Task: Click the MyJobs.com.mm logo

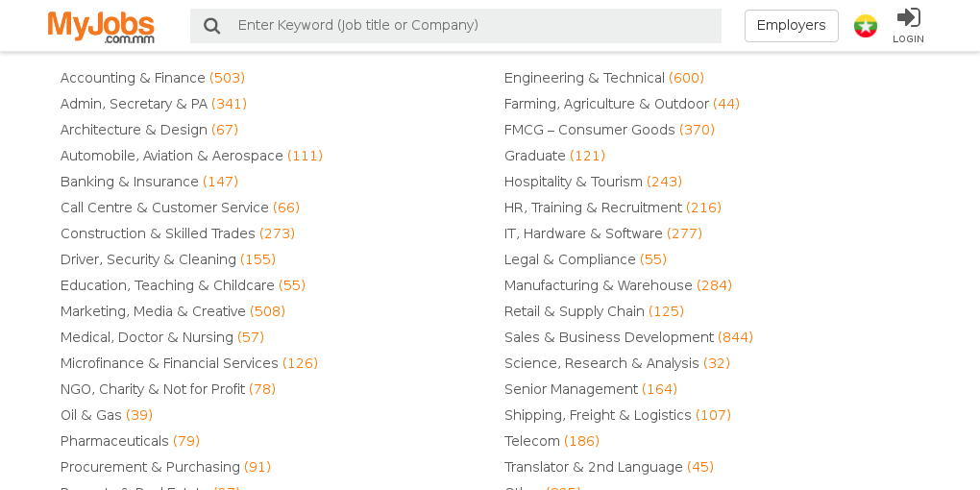Action: tap(101, 27)
